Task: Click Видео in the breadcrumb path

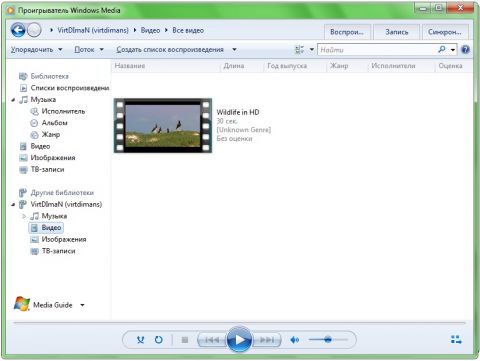Action: 150,30
